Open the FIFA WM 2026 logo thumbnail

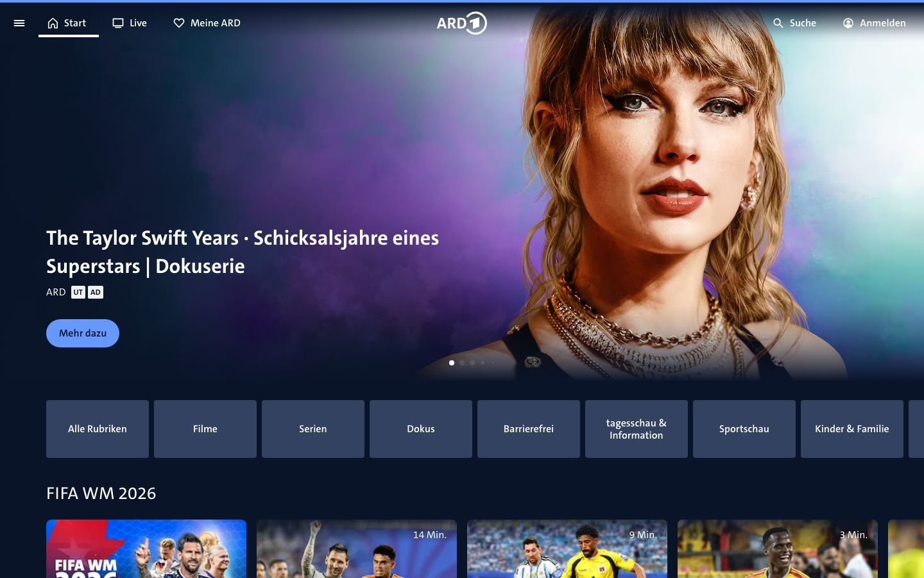click(x=146, y=549)
